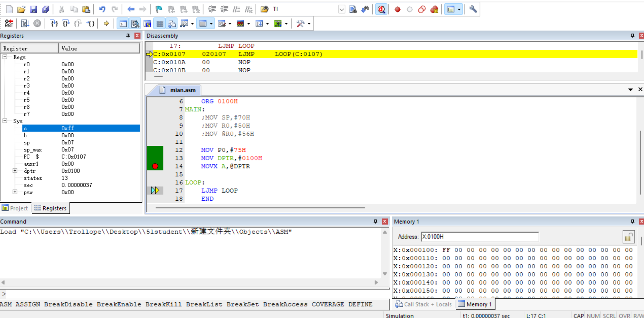Switch to the Project tab
This screenshot has width=644, height=318.
15,208
